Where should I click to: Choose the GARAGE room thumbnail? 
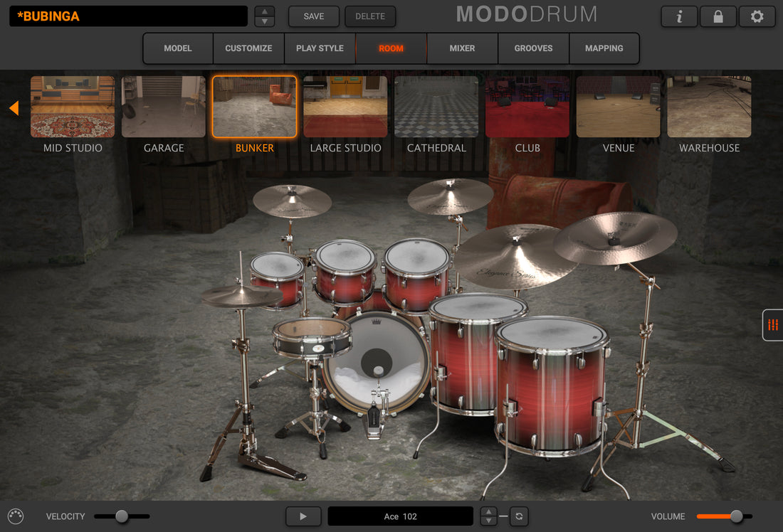163,107
